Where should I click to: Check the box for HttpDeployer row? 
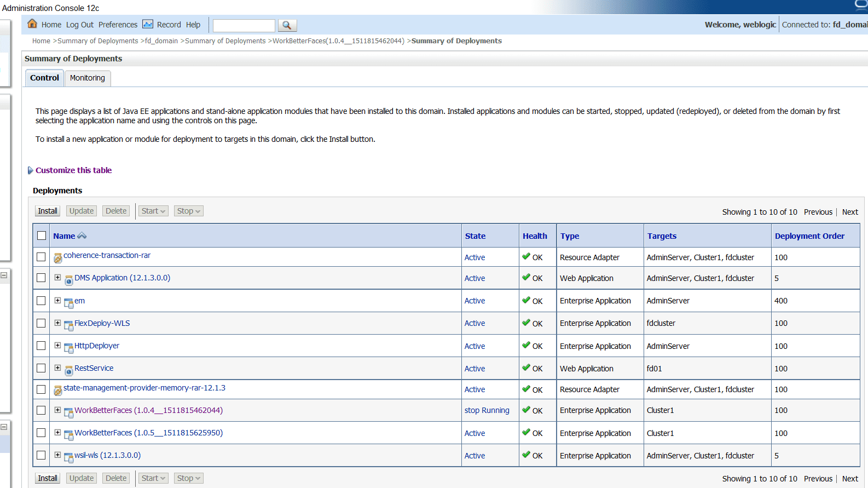(x=41, y=346)
